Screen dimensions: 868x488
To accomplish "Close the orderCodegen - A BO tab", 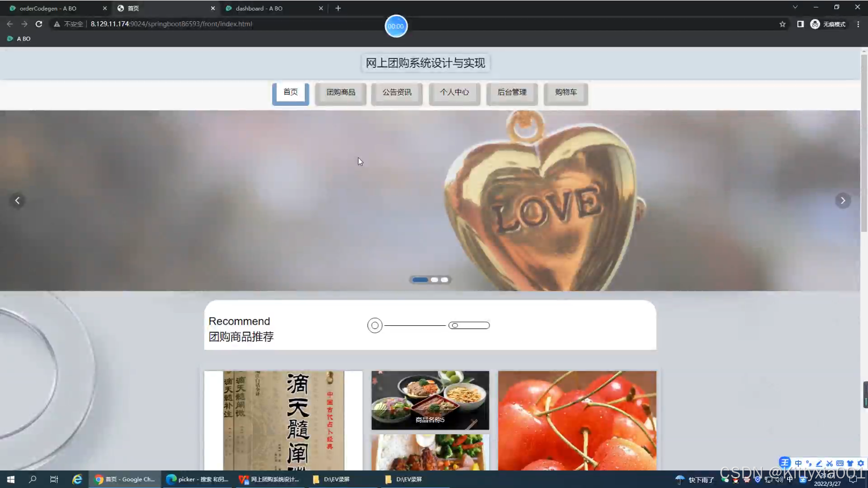I will 105,9.
